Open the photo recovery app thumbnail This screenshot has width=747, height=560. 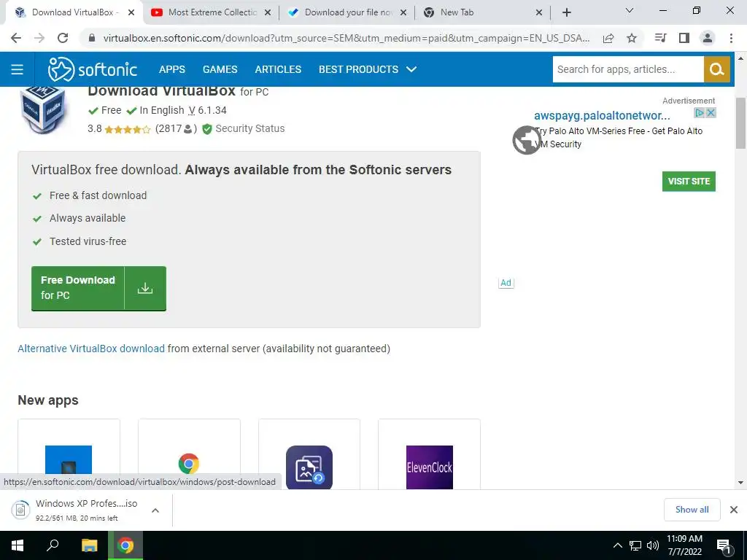click(309, 467)
